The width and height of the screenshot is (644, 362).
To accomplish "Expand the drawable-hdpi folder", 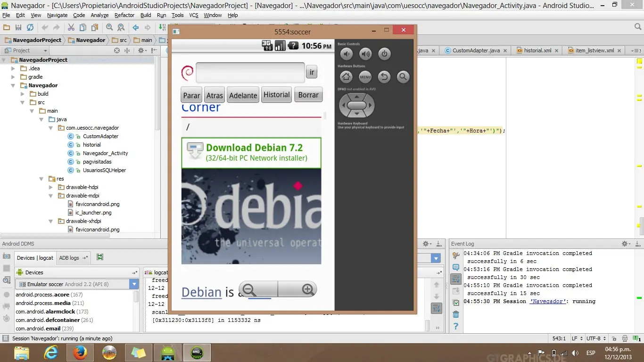I will pyautogui.click(x=50, y=187).
